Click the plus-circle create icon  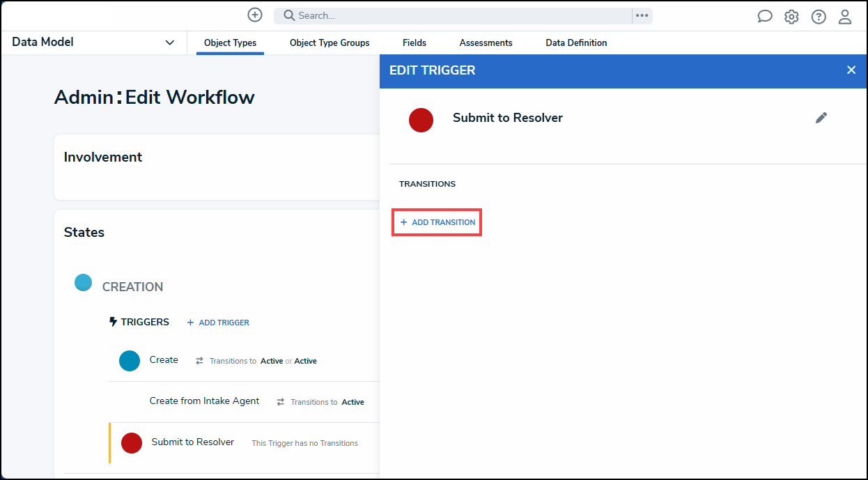pos(255,15)
